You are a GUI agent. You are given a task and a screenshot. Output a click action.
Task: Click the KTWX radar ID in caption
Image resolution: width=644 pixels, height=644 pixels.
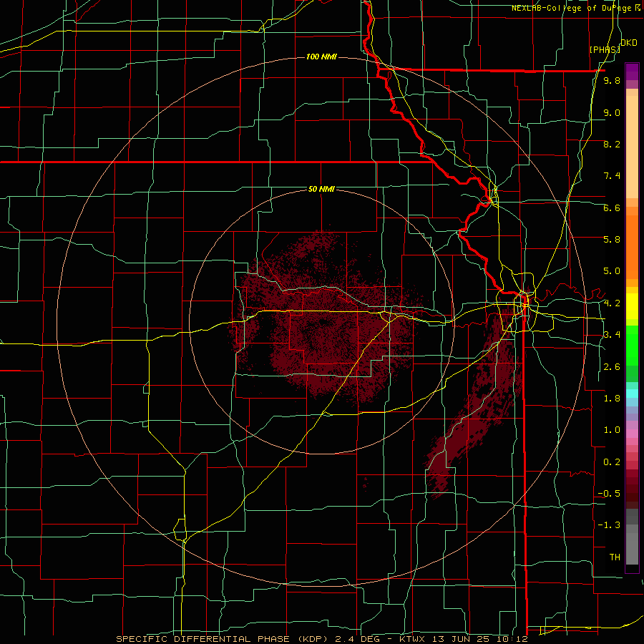click(x=412, y=639)
